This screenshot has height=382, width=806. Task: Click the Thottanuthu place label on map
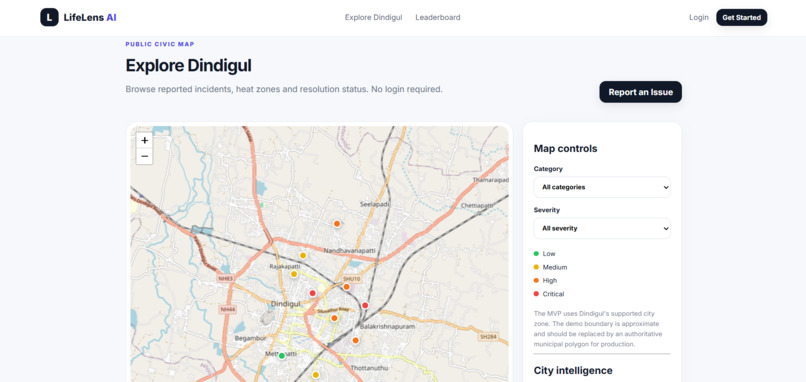tap(369, 368)
